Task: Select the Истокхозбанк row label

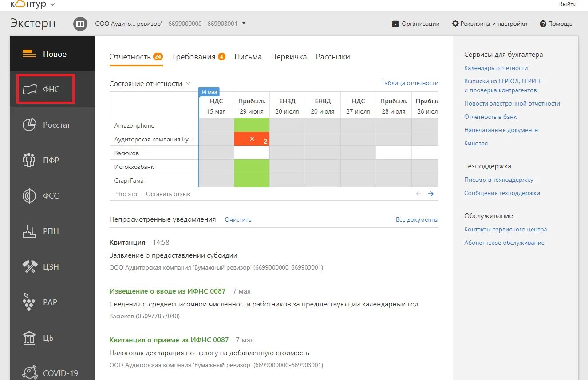Action: [x=134, y=167]
